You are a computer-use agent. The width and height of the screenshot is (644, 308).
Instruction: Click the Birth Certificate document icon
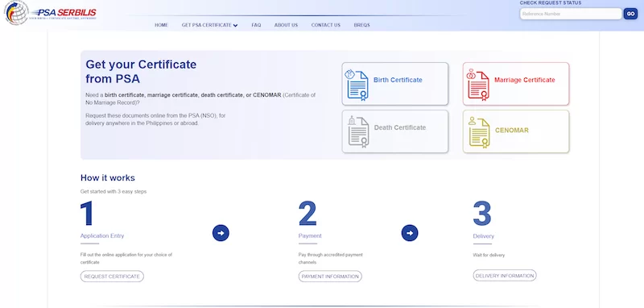pyautogui.click(x=357, y=85)
